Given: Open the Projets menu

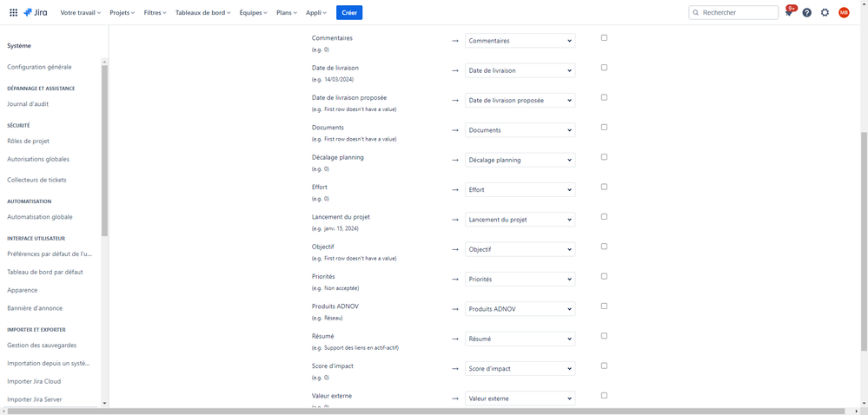Looking at the screenshot, I should [x=123, y=12].
